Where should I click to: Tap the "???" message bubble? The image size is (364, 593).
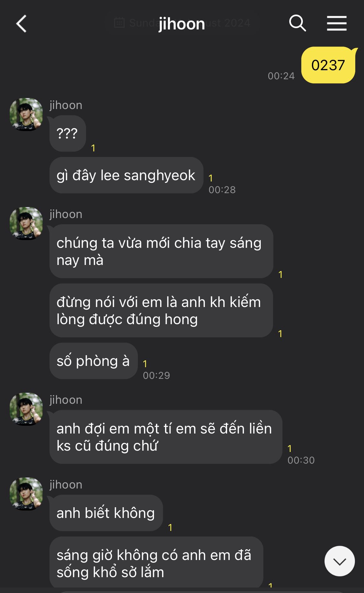(67, 133)
